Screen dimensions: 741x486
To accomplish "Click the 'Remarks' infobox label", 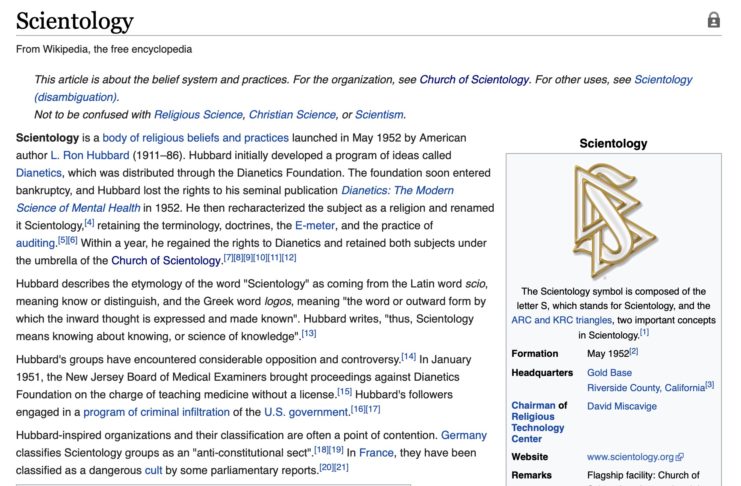I will coord(531,475).
